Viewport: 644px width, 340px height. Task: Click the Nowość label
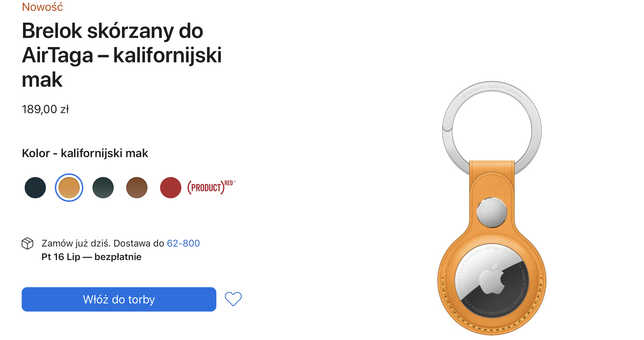[42, 7]
